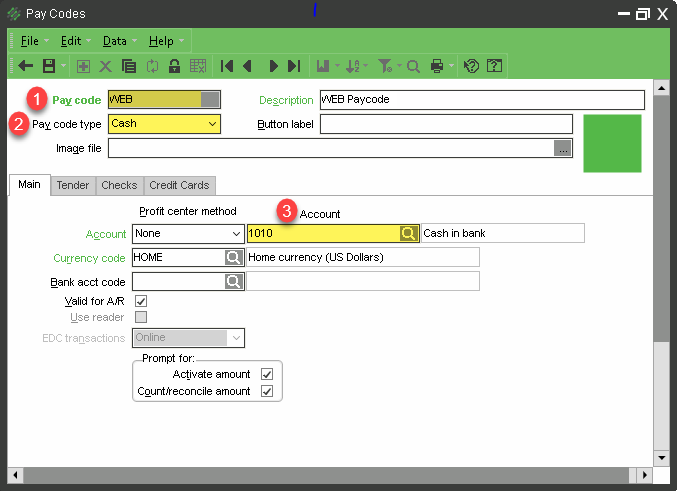The width and height of the screenshot is (677, 491).
Task: Go to the first record
Action: coord(227,66)
